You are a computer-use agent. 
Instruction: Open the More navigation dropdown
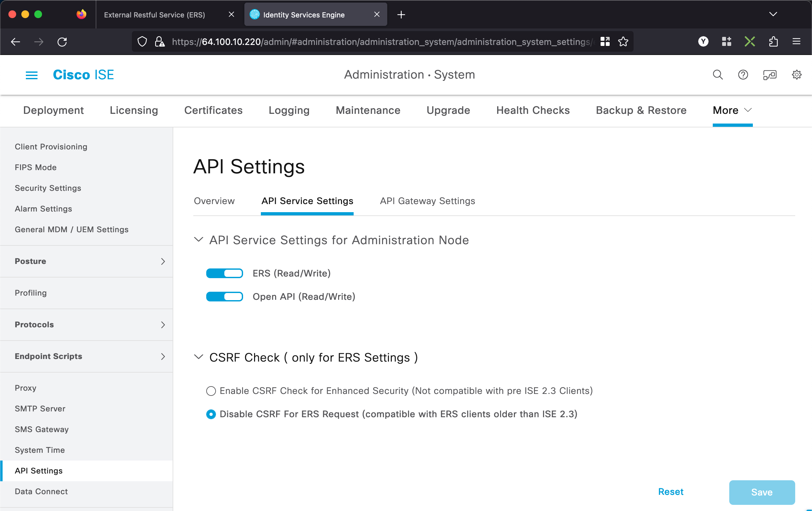(x=732, y=110)
